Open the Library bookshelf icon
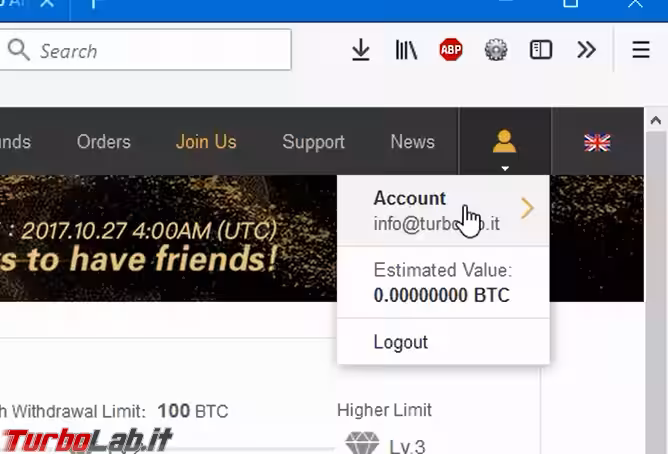Viewport: 668px width, 454px height. [406, 50]
